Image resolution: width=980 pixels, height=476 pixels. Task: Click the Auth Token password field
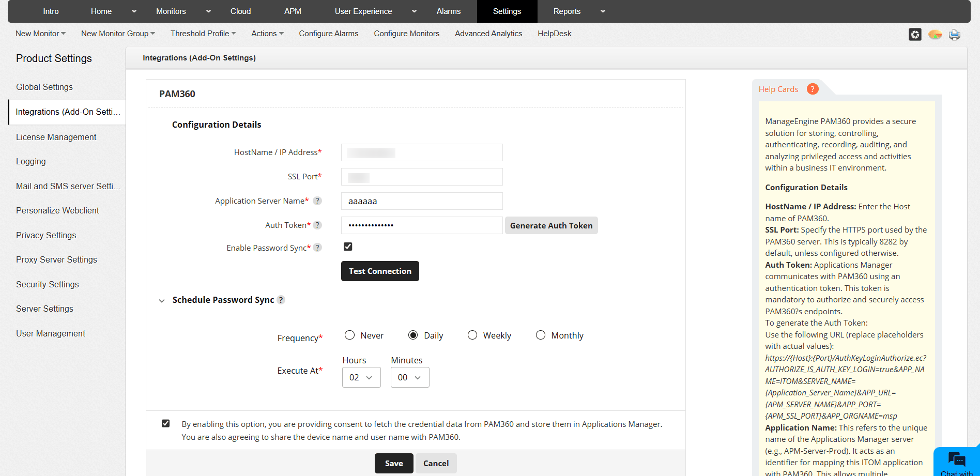(x=422, y=225)
